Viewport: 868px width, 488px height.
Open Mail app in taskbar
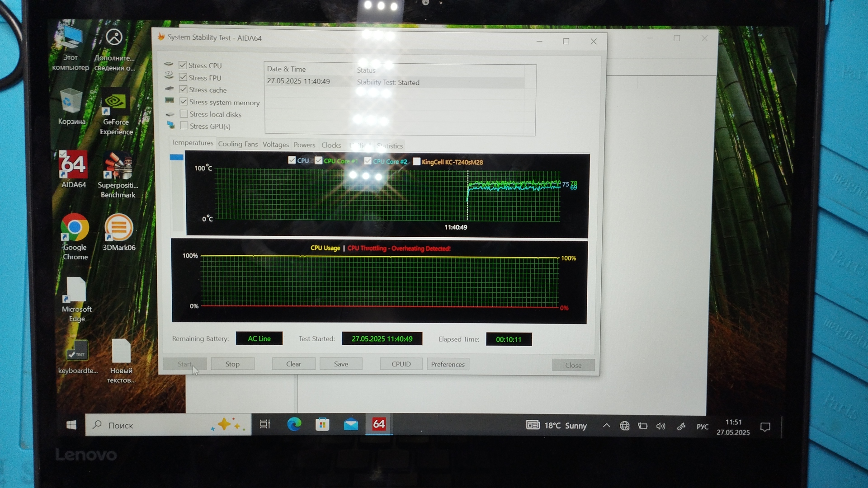(351, 424)
